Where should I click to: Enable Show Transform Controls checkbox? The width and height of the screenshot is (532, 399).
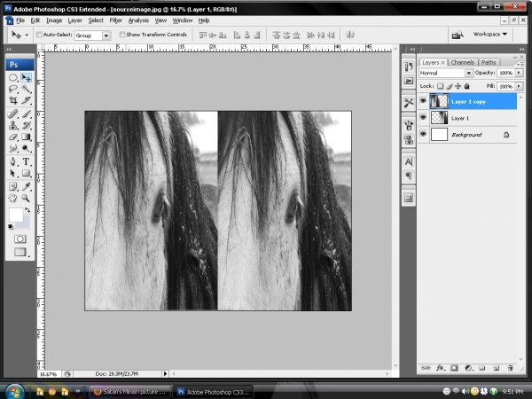pyautogui.click(x=122, y=35)
